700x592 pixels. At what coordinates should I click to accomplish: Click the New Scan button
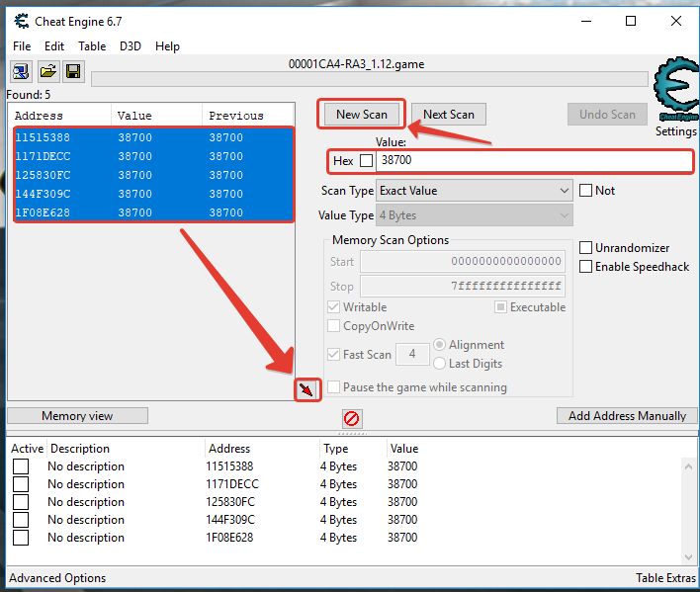click(x=362, y=115)
